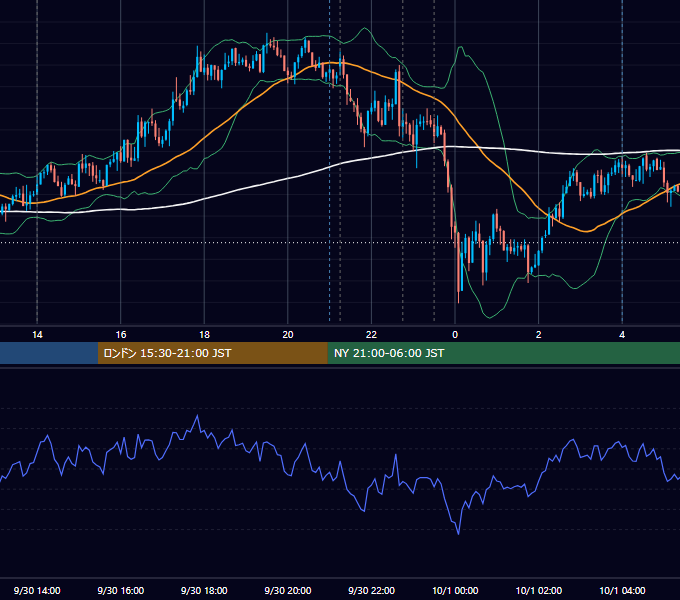Screen dimensions: 680x600
Task: Click the upper time-axis label 18
Action: [x=204, y=335]
